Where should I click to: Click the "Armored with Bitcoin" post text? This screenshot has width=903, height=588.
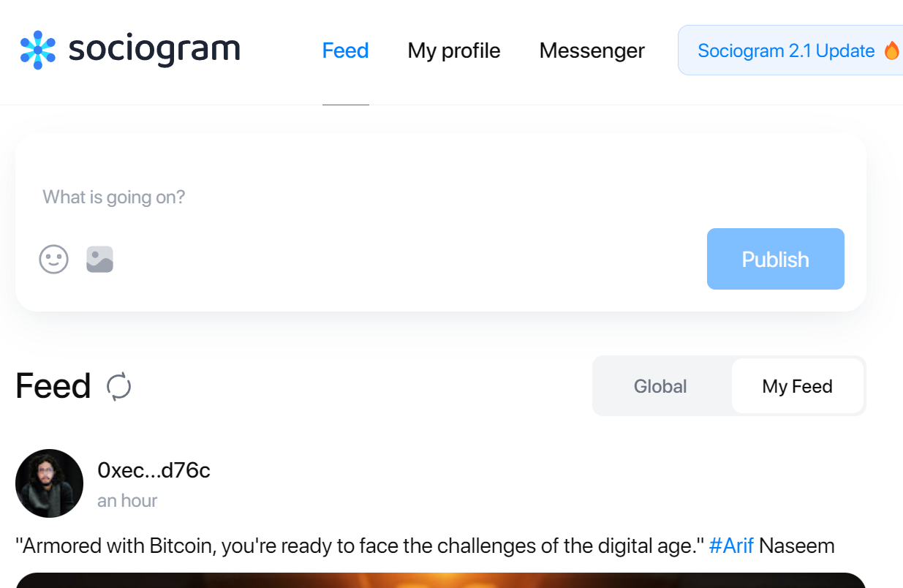pos(360,546)
